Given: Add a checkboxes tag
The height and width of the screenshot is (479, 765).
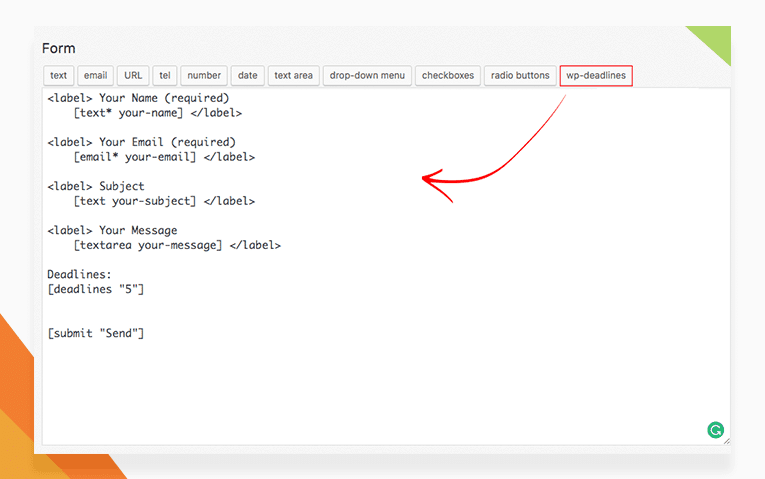Looking at the screenshot, I should click(x=448, y=76).
